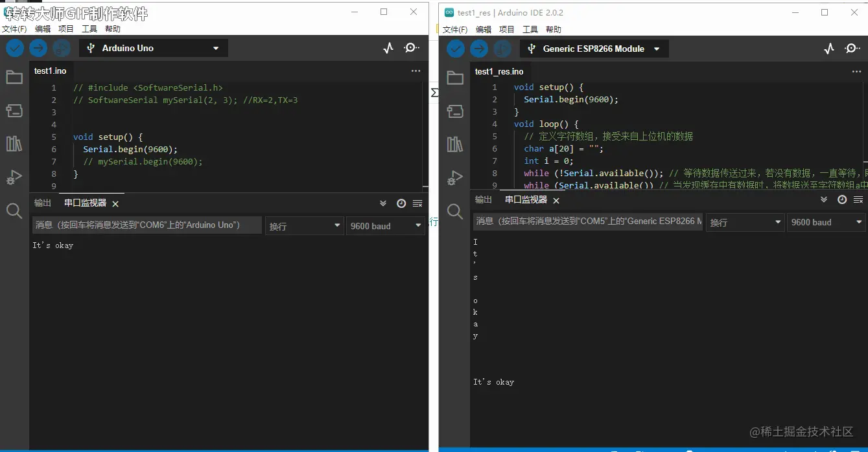Toggle timestamp in the left serial monitor
868x452 pixels.
tap(401, 203)
